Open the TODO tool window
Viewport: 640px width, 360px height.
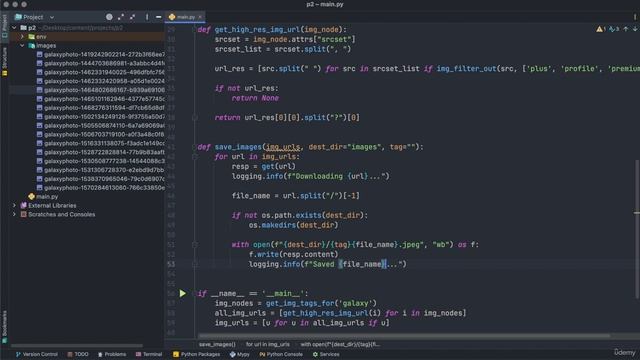(x=78, y=354)
